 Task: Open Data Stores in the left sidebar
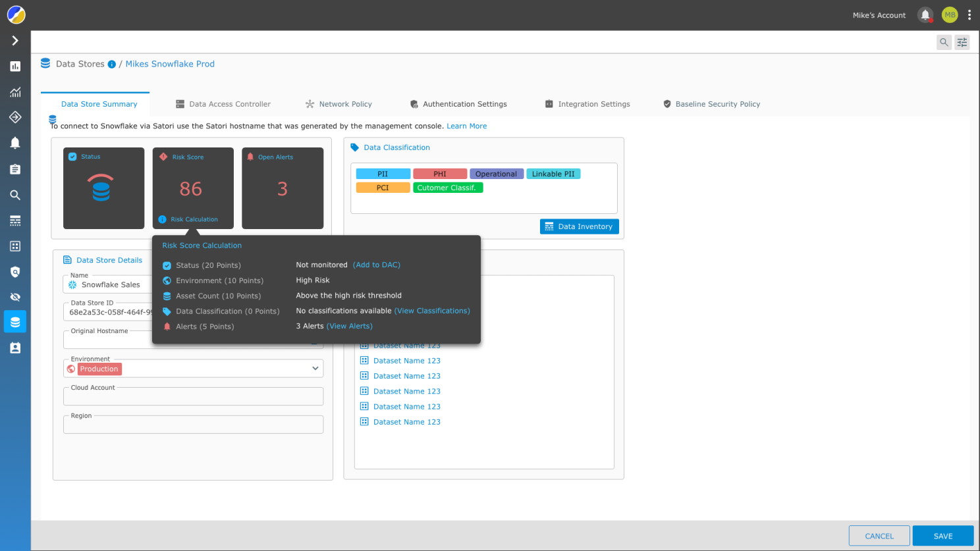(15, 322)
